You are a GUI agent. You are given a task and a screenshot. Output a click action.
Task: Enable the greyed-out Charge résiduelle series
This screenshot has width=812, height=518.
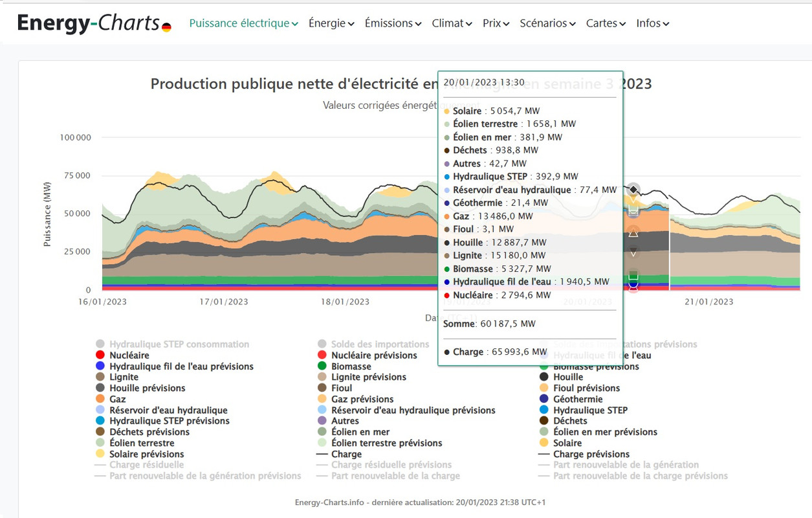(x=140, y=465)
